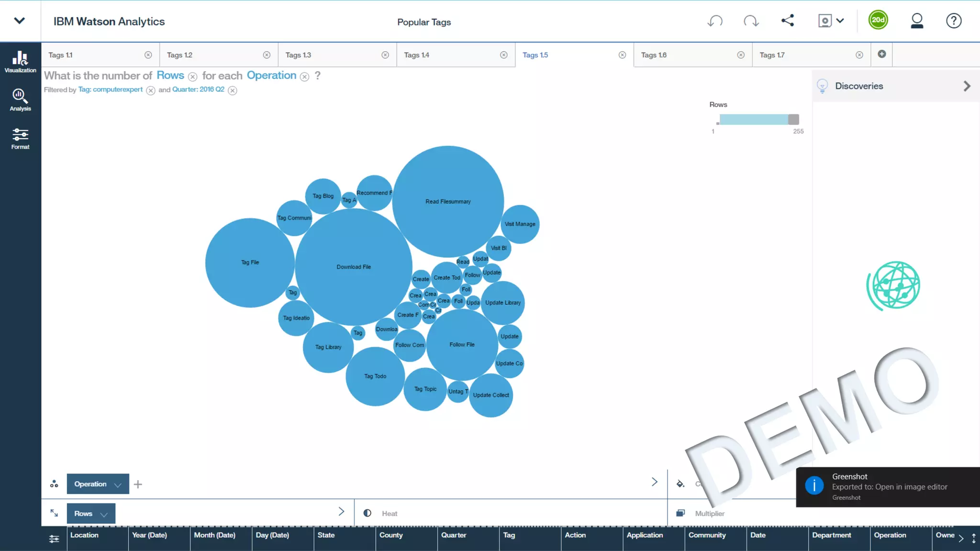Remove the Tag: computerexpert filter
This screenshot has width=980, height=551.
coord(151,90)
